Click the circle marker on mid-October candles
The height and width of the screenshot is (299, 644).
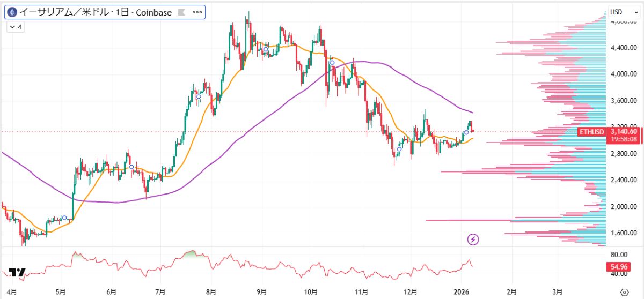pos(332,63)
